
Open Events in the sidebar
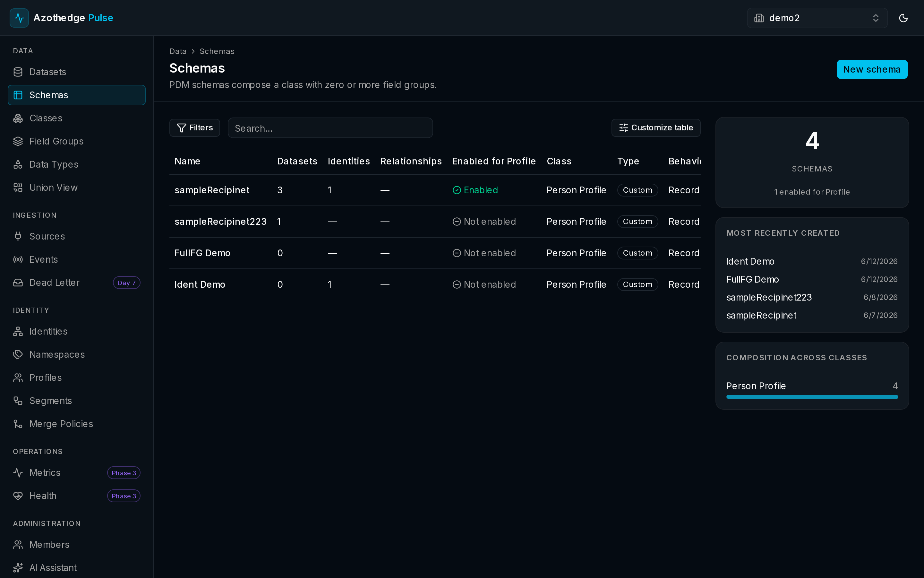tap(77, 259)
